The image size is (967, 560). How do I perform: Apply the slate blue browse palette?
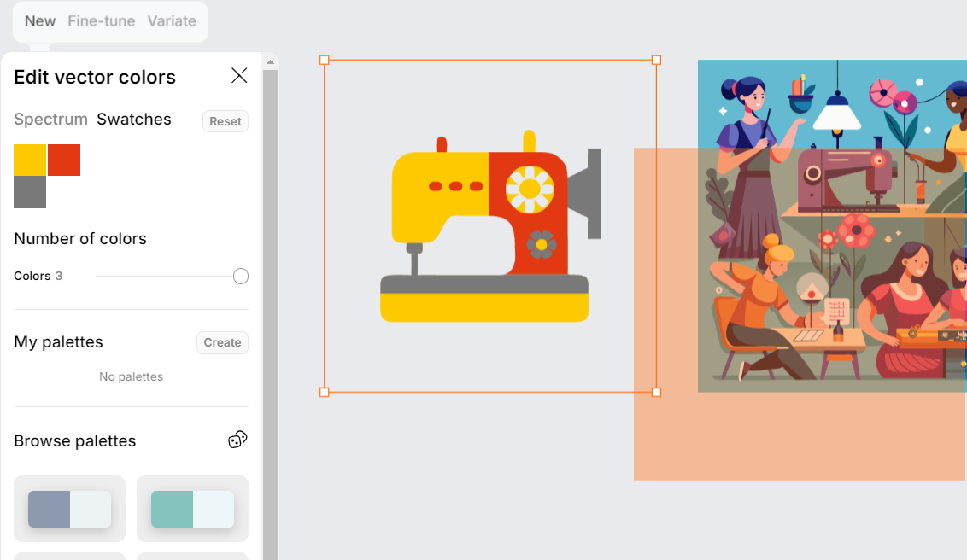click(x=70, y=509)
